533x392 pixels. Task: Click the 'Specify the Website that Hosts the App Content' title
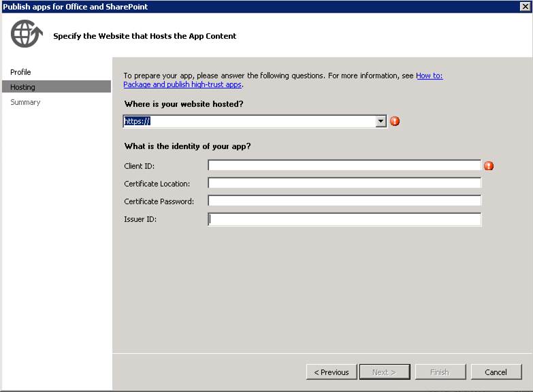click(x=145, y=36)
